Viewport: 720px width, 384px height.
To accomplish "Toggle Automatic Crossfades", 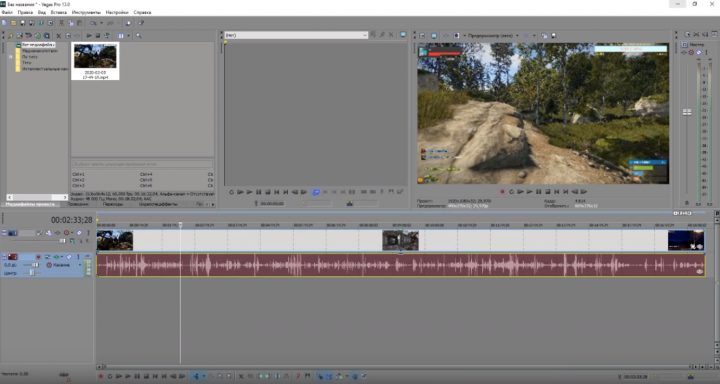I will 329,376.
